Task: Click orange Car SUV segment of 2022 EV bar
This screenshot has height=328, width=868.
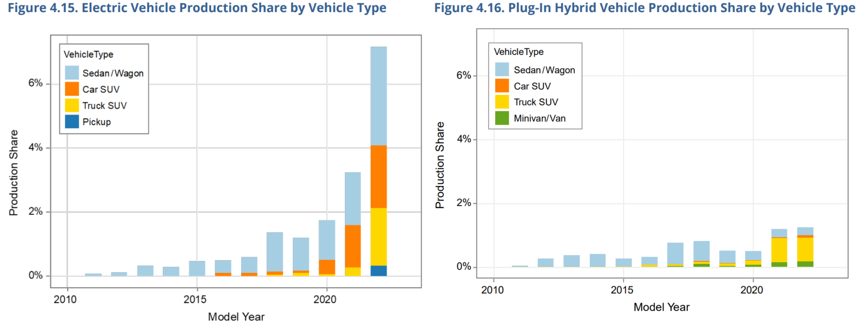Action: tap(379, 176)
